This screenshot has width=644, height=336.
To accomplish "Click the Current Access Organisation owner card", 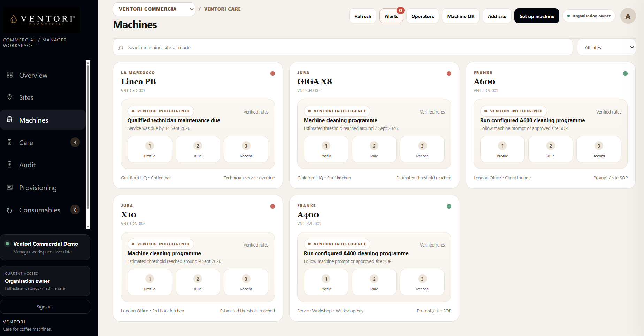I will (x=45, y=281).
